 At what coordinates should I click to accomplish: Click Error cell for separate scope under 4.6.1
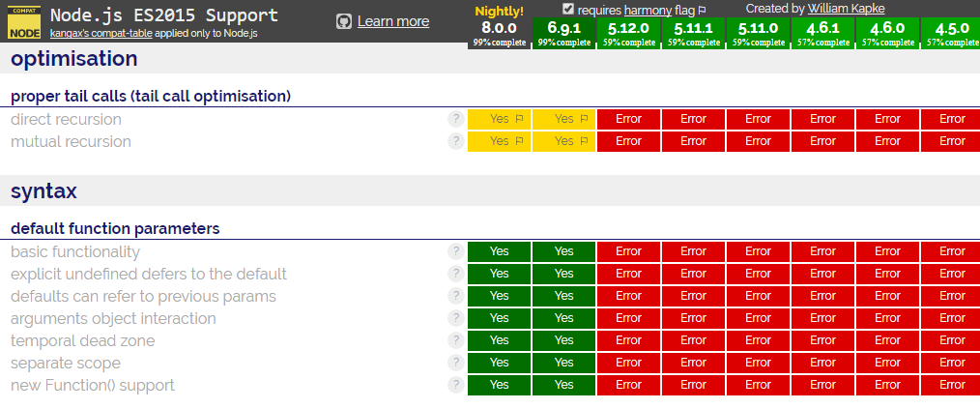pos(822,363)
